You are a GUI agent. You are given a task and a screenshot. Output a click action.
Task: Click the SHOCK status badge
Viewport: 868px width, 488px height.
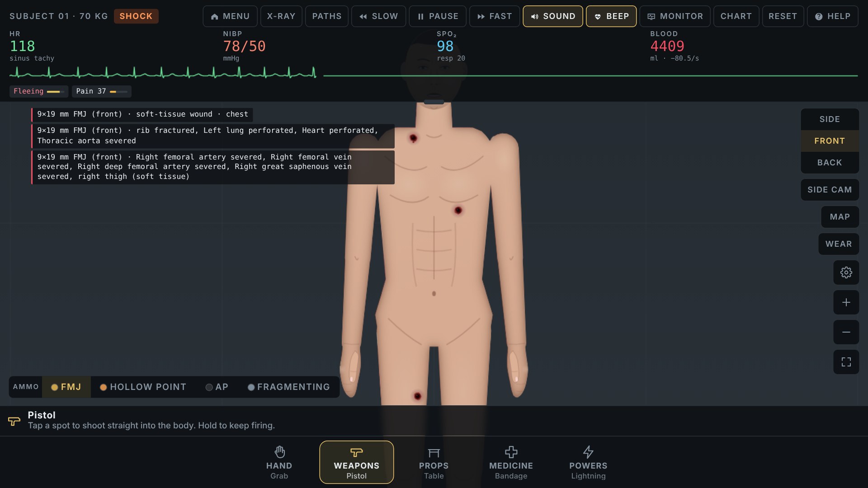[136, 16]
